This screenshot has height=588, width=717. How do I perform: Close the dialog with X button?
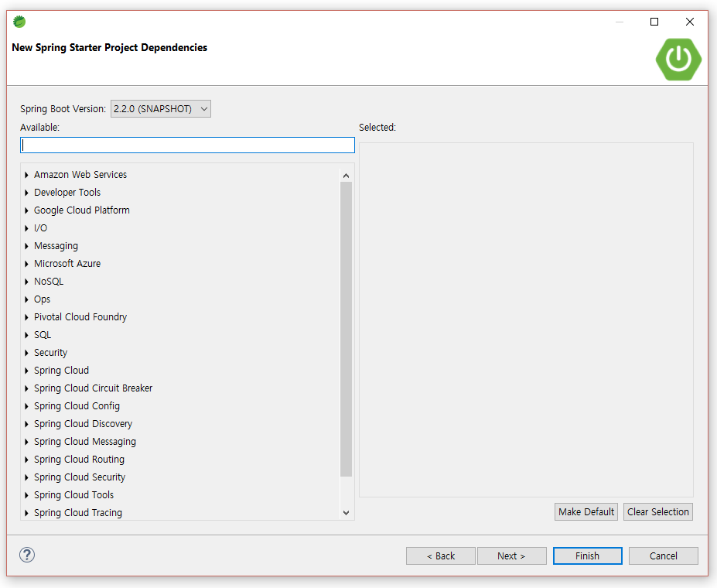click(690, 22)
